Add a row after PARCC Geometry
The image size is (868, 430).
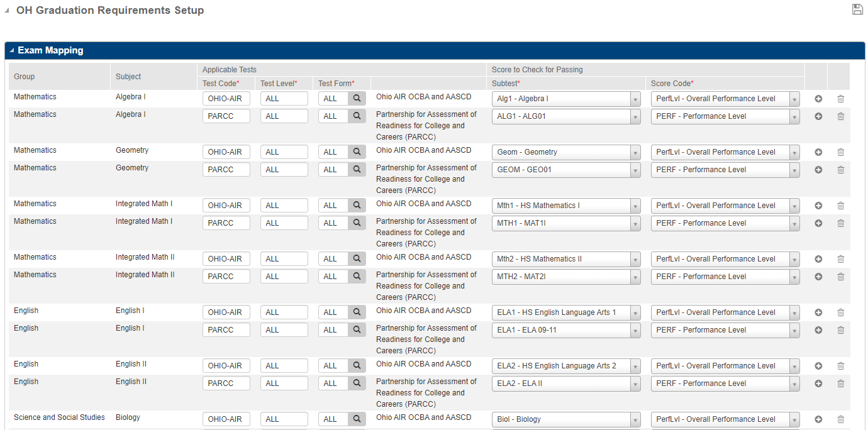point(818,170)
